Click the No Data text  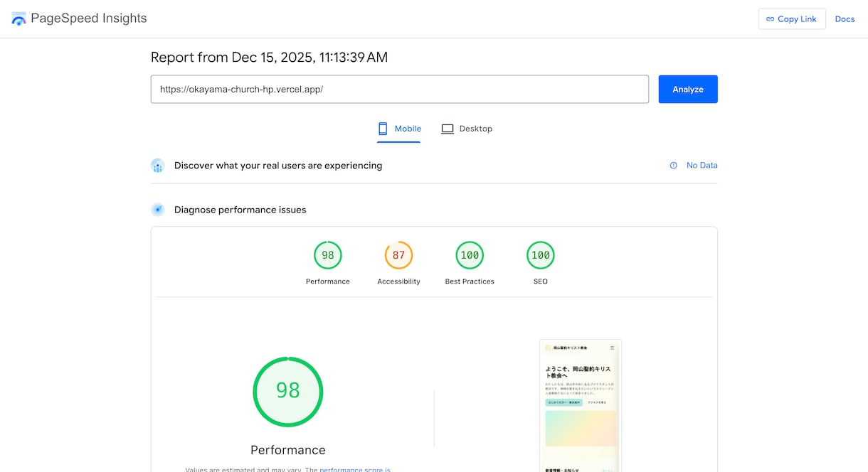pyautogui.click(x=702, y=166)
